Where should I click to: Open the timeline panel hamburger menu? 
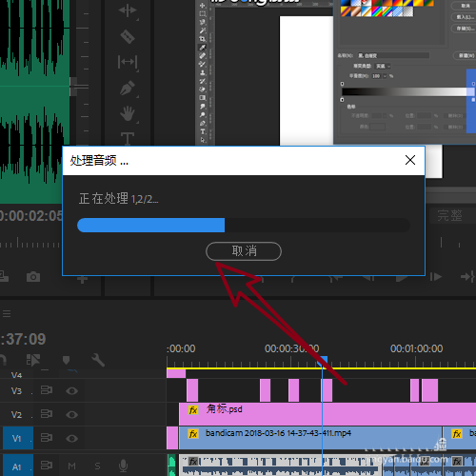(x=7, y=314)
